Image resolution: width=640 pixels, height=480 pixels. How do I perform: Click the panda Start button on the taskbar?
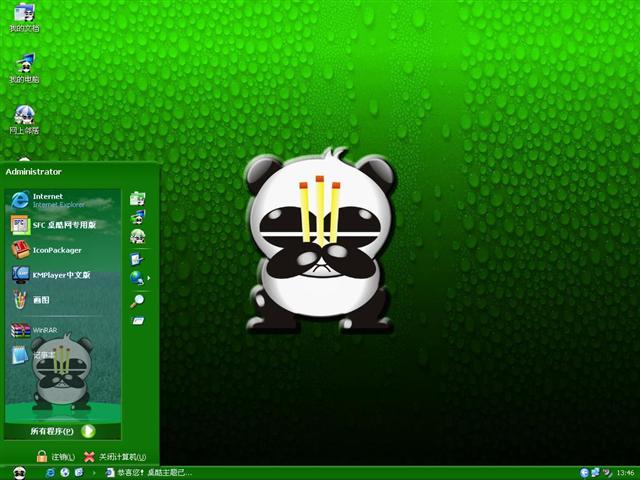pos(18,472)
